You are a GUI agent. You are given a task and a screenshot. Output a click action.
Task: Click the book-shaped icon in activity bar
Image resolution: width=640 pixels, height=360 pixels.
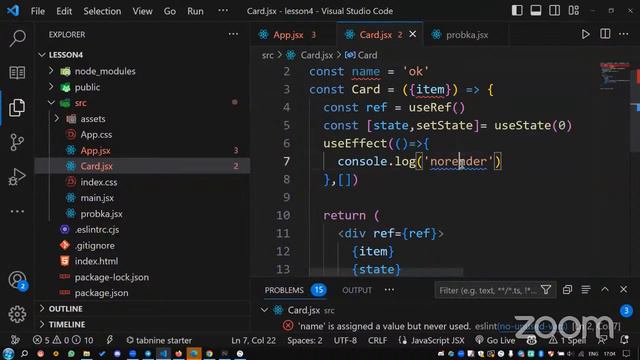pos(17,73)
